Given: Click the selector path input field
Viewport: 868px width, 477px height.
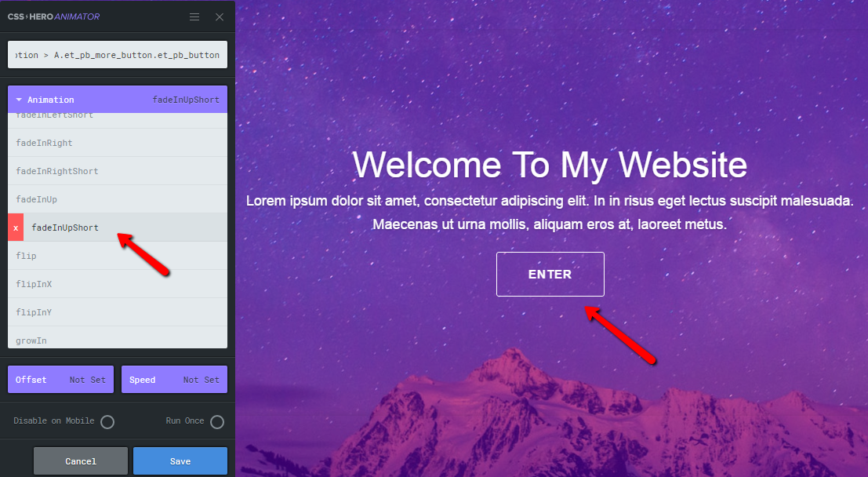Looking at the screenshot, I should tap(118, 55).
